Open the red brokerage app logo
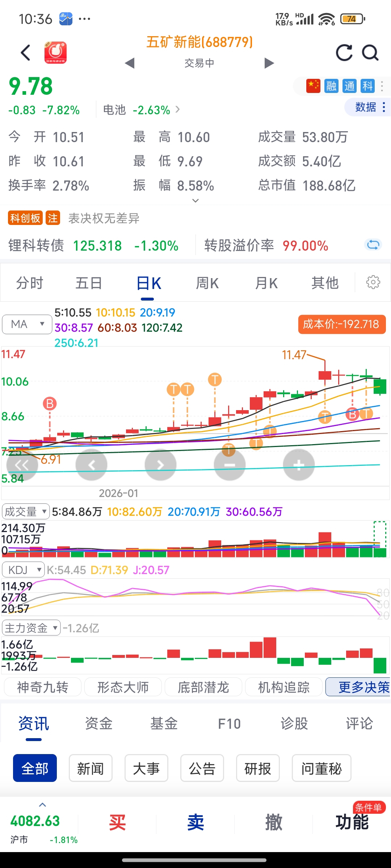This screenshot has height=868, width=391. (55, 52)
